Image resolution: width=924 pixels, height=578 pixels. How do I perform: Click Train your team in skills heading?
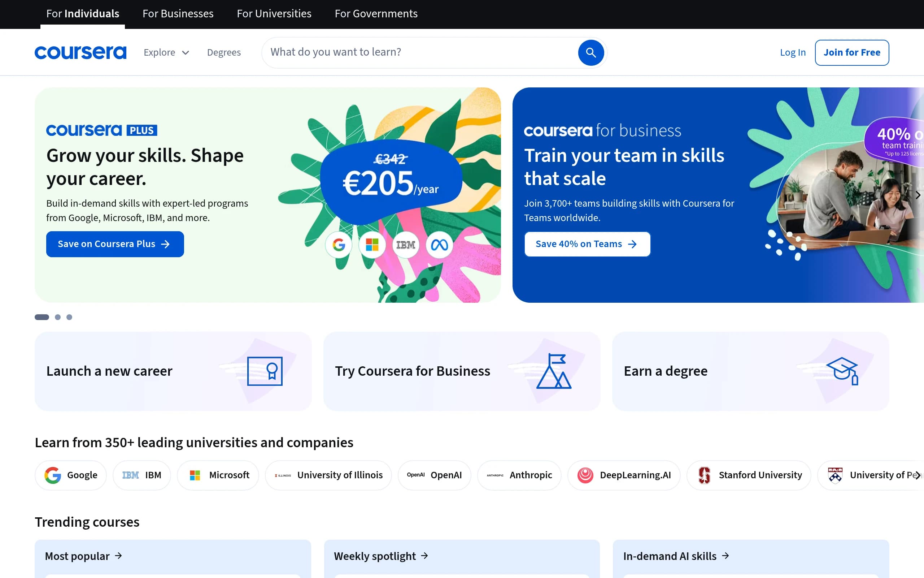[x=624, y=167]
